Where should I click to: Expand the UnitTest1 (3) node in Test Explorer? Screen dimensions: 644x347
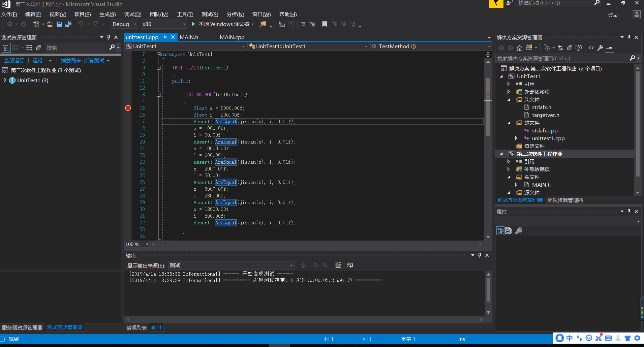pos(5,80)
